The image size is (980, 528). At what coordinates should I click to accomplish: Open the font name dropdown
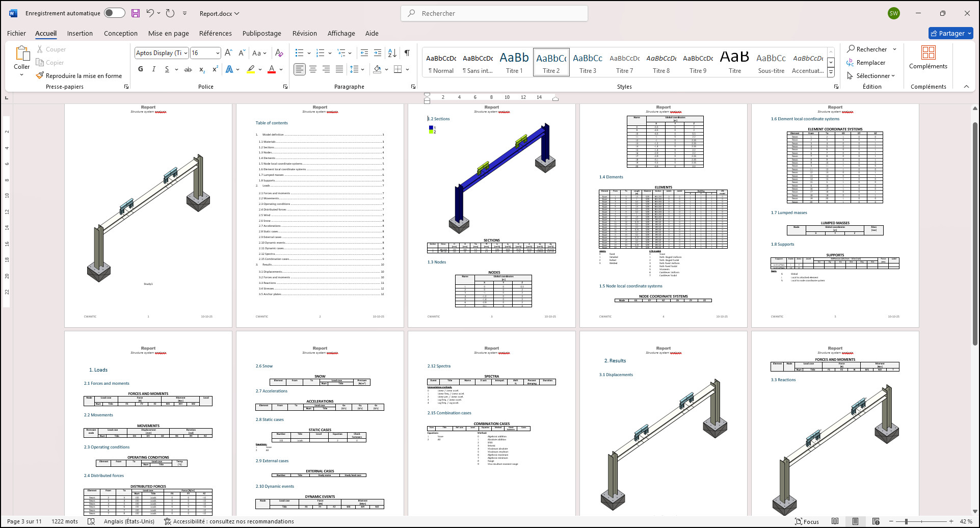[186, 53]
